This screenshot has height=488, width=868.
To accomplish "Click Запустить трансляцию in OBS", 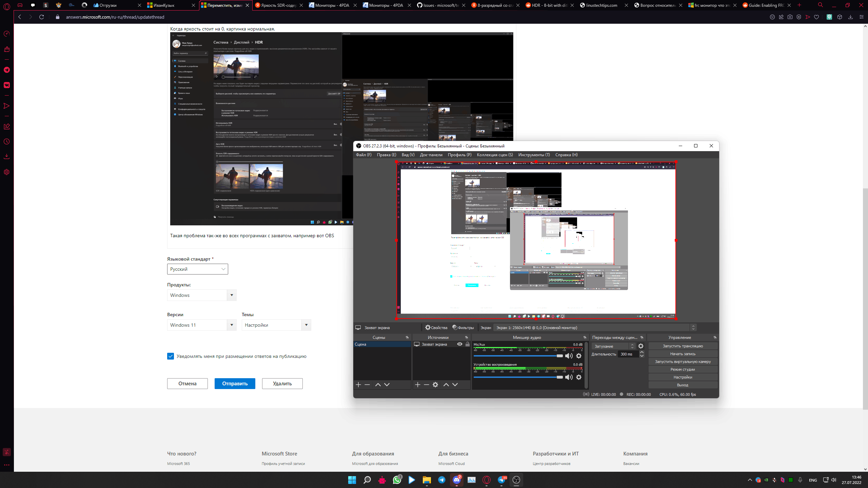I will [683, 346].
